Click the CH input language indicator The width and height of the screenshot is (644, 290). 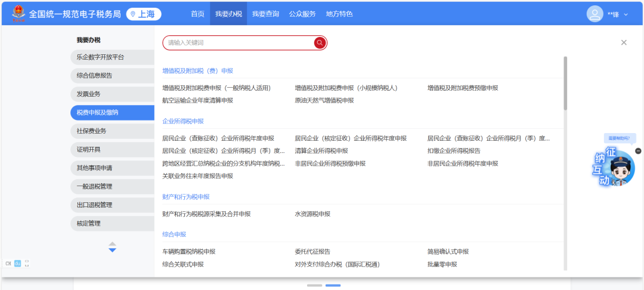tap(8, 263)
